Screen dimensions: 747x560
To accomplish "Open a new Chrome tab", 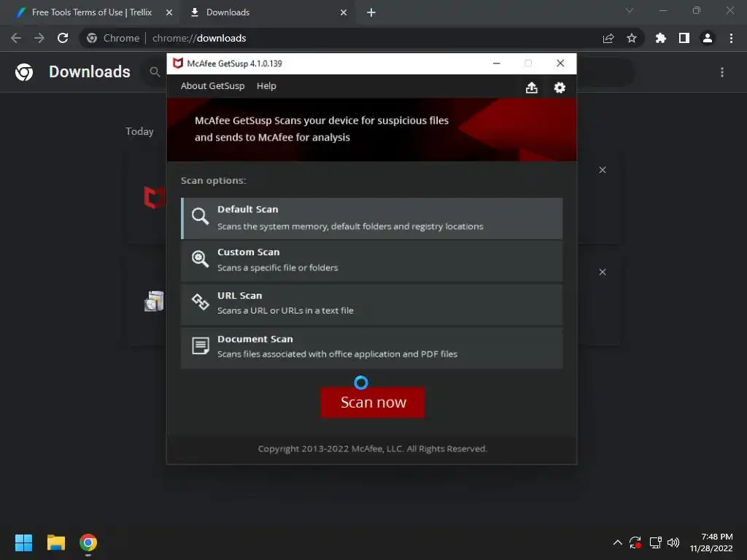I will [371, 13].
